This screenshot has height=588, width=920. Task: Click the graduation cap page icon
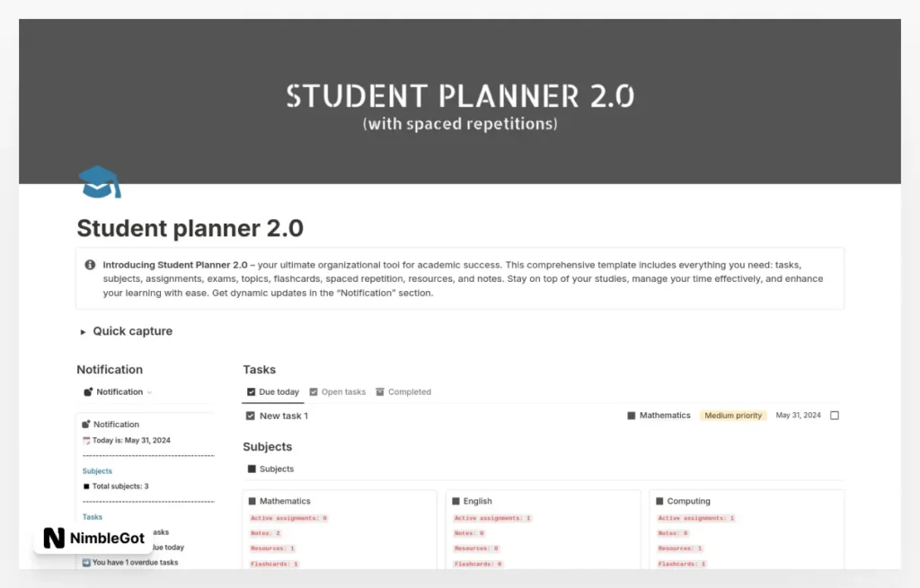[x=99, y=181]
